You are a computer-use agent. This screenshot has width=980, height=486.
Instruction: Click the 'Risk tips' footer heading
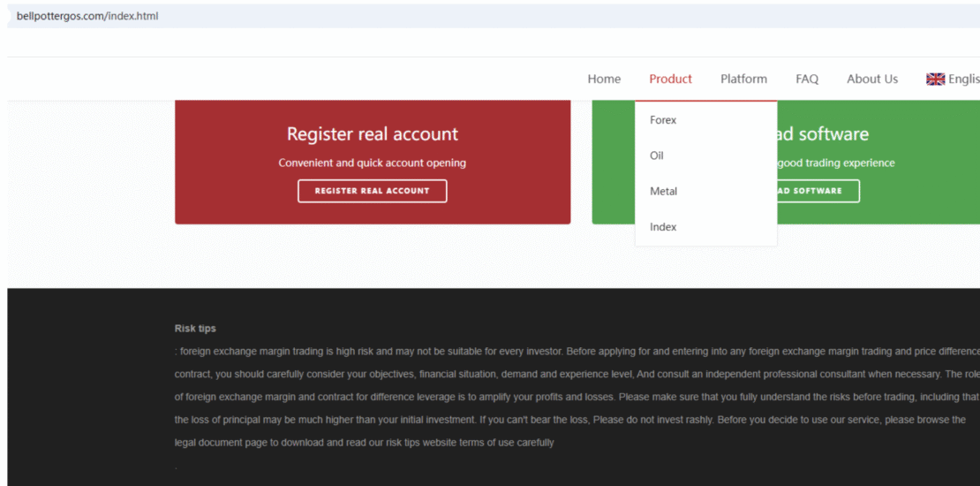pos(195,329)
